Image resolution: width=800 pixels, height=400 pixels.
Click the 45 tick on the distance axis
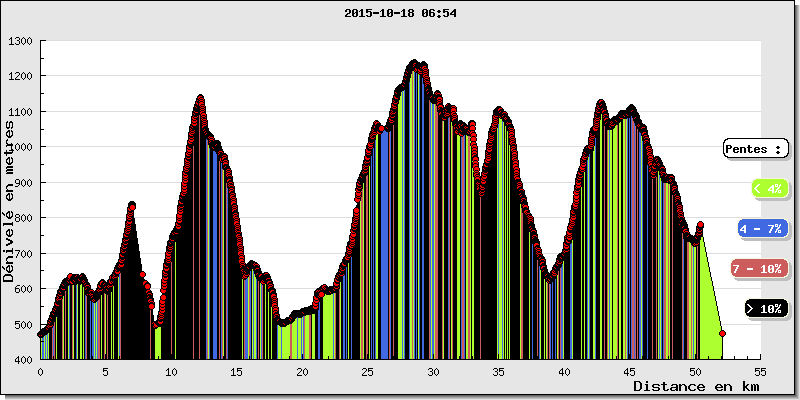click(x=630, y=372)
